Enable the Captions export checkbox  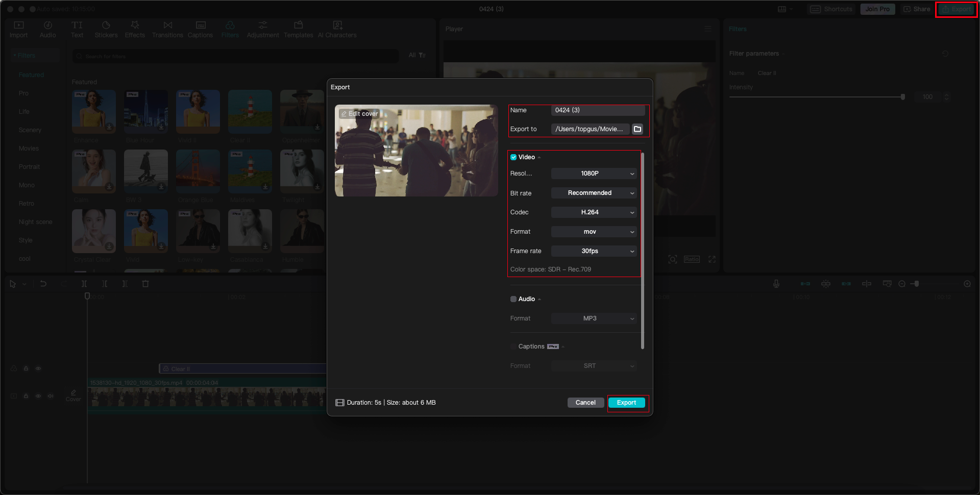click(513, 346)
